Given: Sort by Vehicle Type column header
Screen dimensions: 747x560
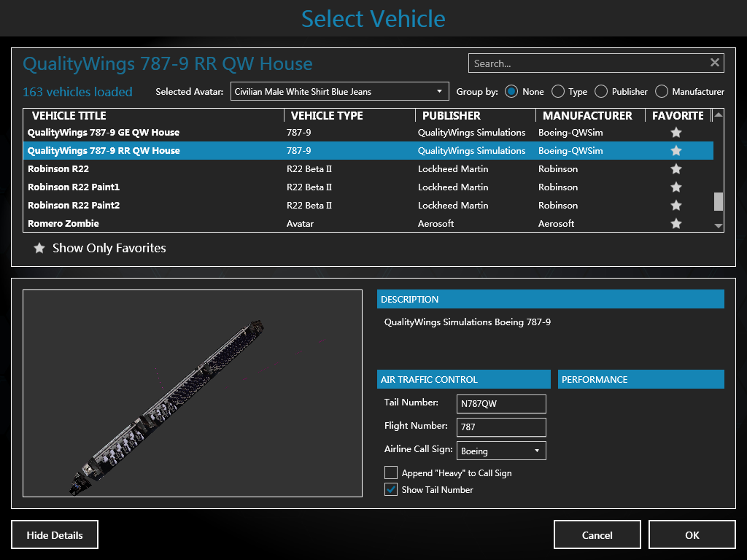Looking at the screenshot, I should point(349,116).
